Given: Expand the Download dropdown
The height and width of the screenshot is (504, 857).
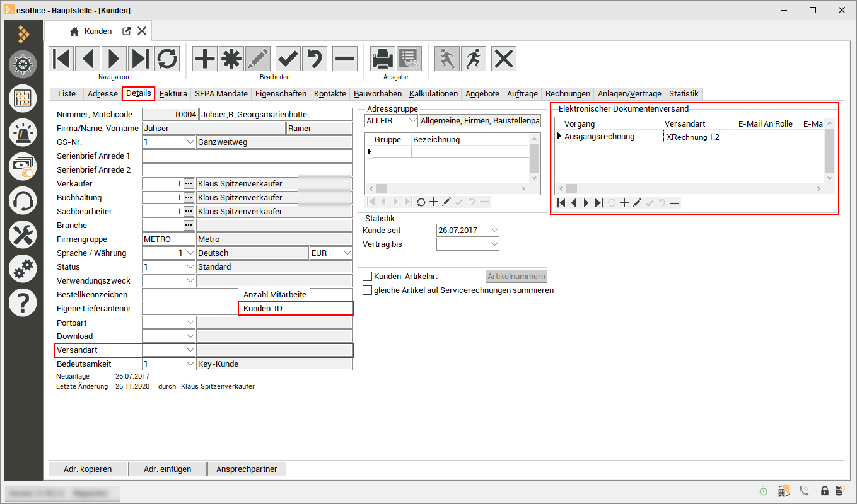Looking at the screenshot, I should 190,336.
